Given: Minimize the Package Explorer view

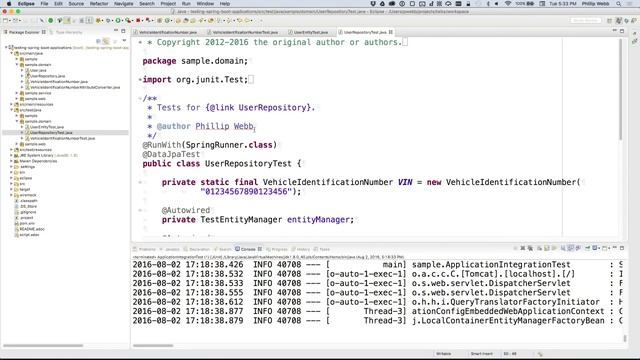Looking at the screenshot, I should point(116,31).
